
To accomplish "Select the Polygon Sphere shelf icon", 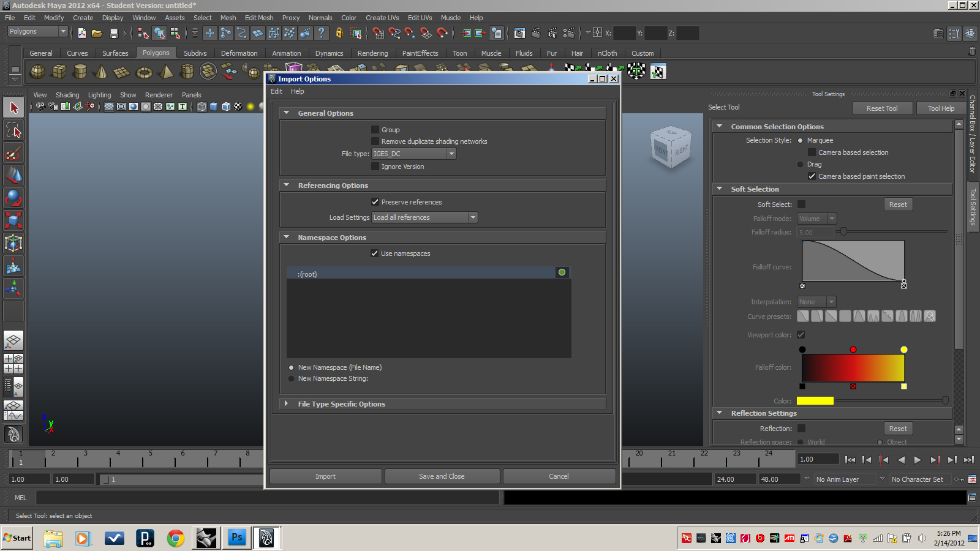I will pyautogui.click(x=37, y=72).
